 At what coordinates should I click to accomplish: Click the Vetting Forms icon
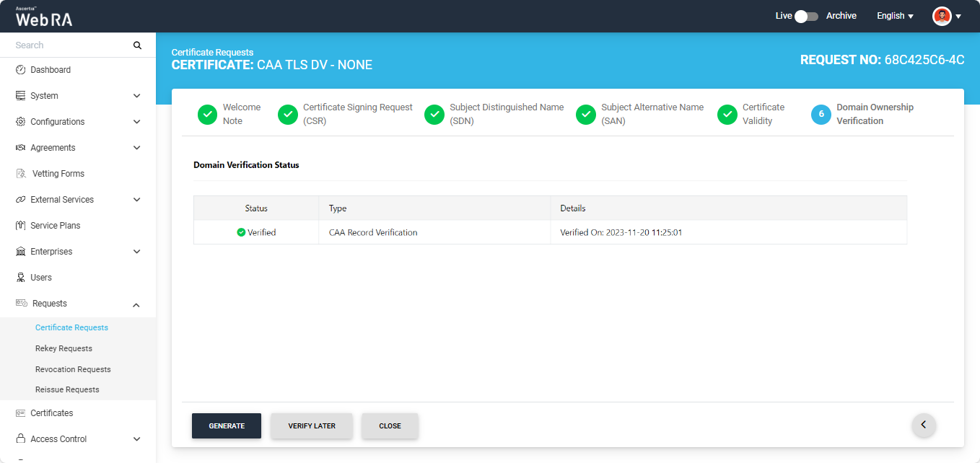pyautogui.click(x=21, y=174)
